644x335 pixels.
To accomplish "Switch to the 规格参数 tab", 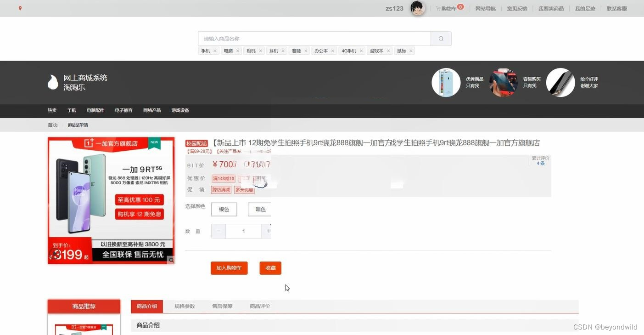I will [185, 307].
